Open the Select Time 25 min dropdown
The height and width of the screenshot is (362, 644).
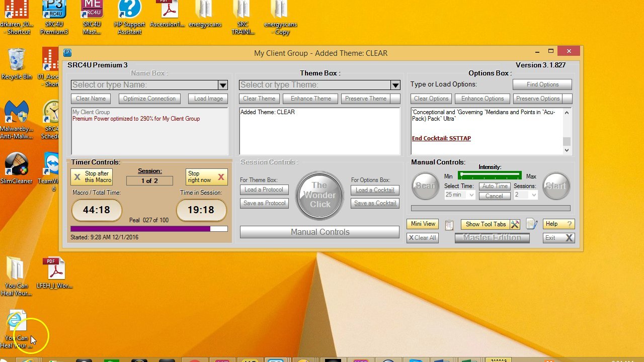pyautogui.click(x=460, y=195)
